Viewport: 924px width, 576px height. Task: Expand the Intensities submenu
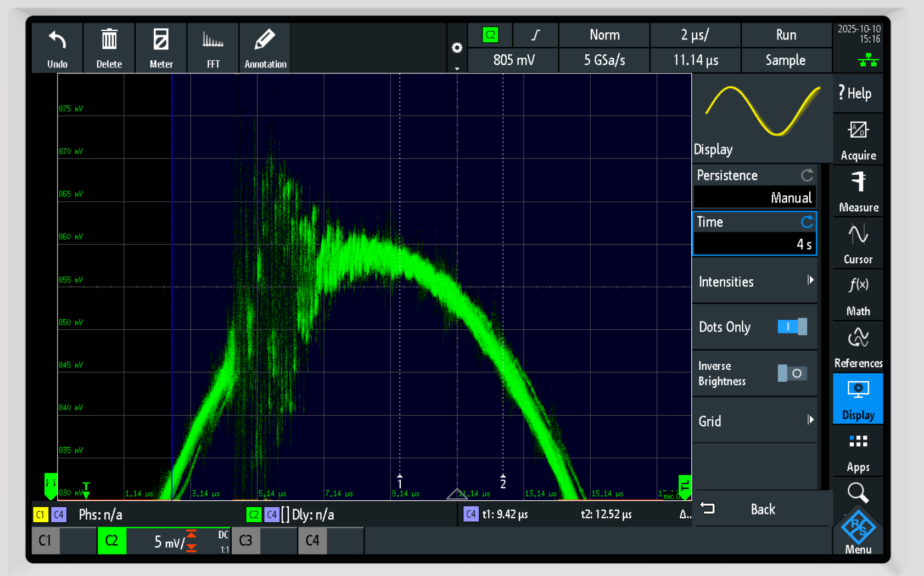tap(754, 281)
